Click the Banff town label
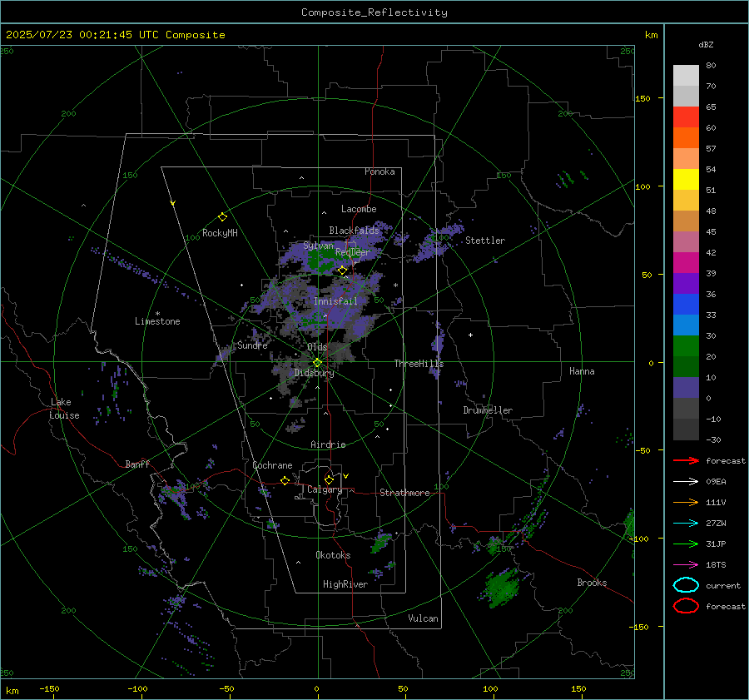Image resolution: width=749 pixels, height=700 pixels. pos(137,464)
